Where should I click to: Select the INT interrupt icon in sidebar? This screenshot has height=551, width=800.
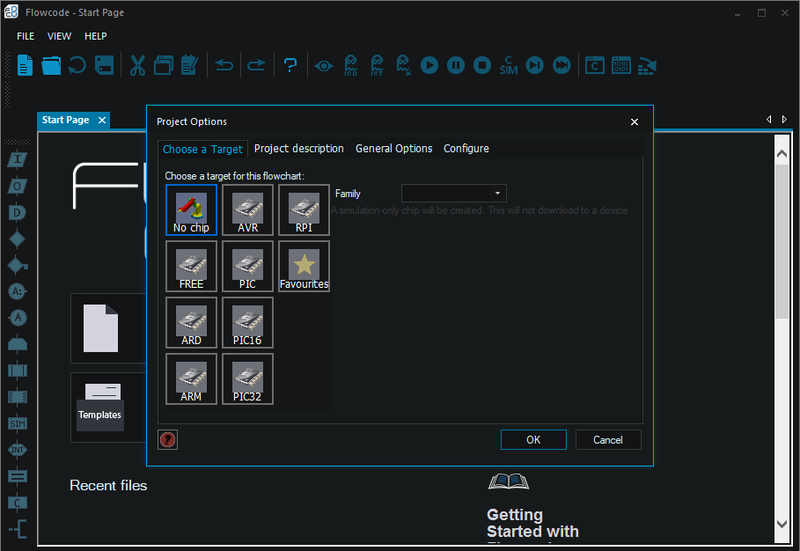point(17,450)
